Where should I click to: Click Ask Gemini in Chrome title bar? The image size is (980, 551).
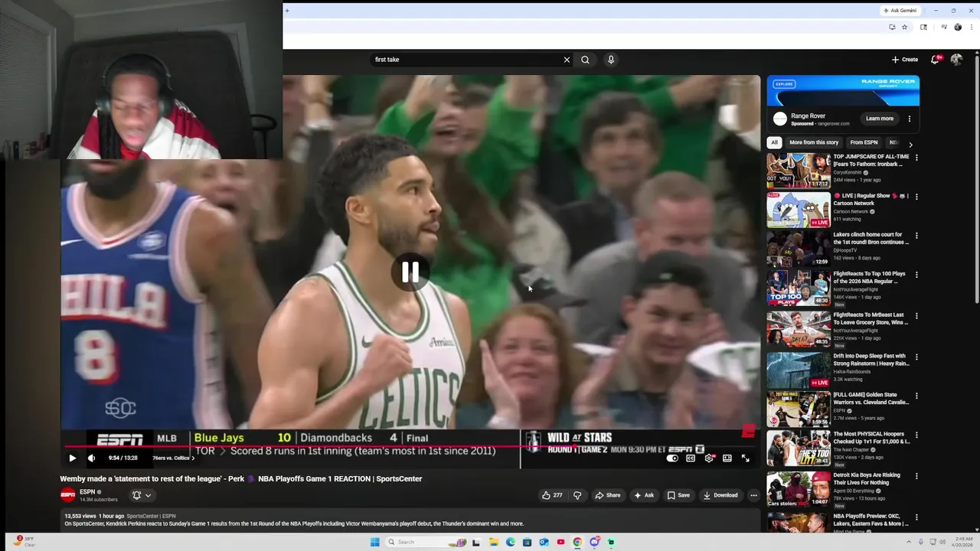click(900, 11)
